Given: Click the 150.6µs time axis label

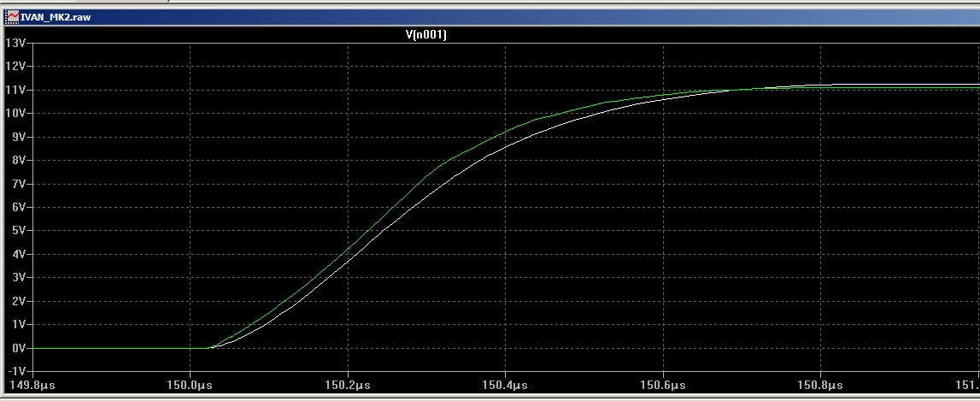Looking at the screenshot, I should pos(664,386).
